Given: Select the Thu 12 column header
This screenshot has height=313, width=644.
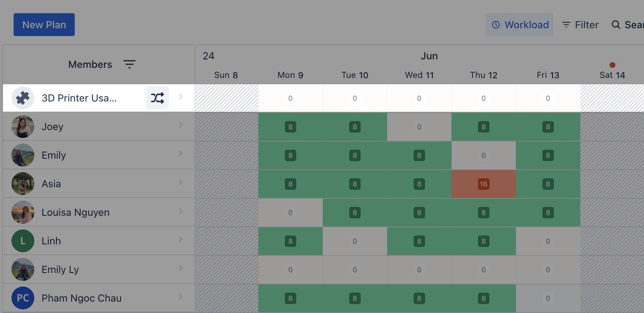Looking at the screenshot, I should click(483, 75).
